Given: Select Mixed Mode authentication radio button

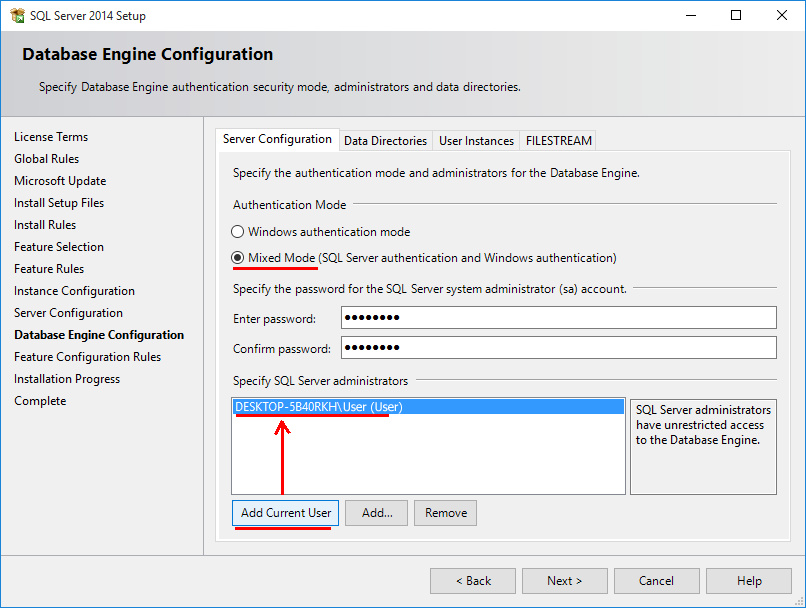Looking at the screenshot, I should pos(237,257).
